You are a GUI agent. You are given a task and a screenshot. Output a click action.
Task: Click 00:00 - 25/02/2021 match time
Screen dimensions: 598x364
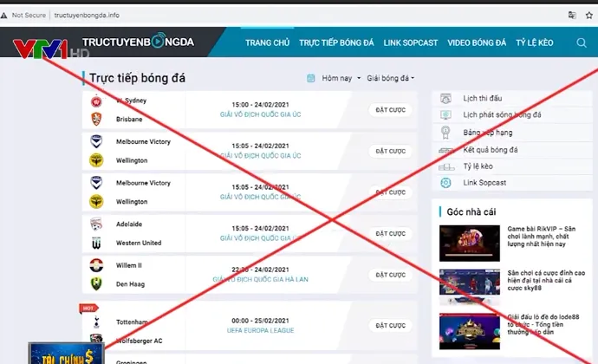point(261,321)
